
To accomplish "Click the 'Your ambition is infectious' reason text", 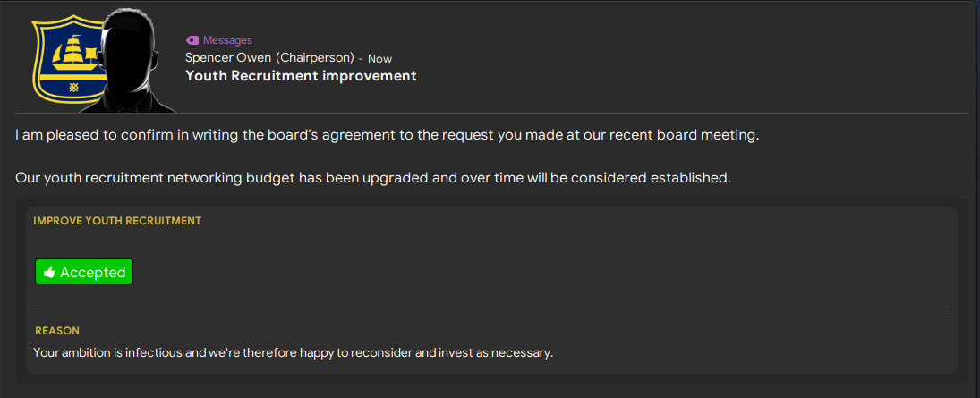I will (294, 353).
